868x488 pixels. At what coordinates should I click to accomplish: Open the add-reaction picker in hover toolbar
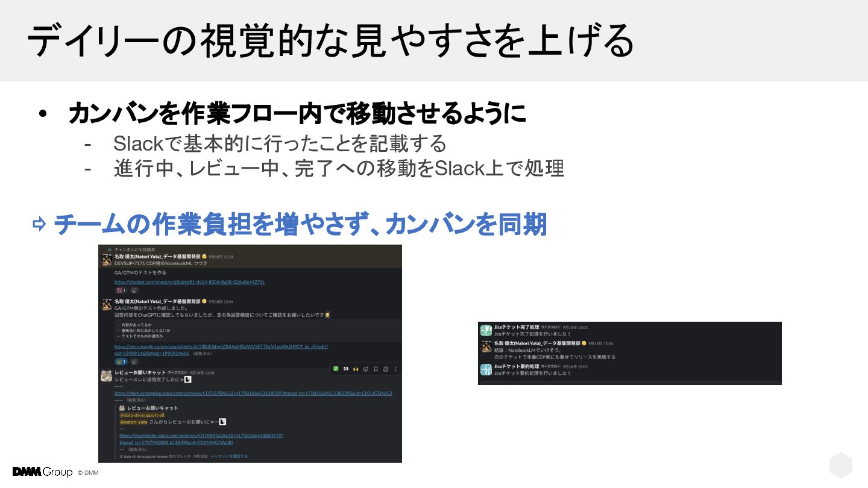(x=366, y=369)
